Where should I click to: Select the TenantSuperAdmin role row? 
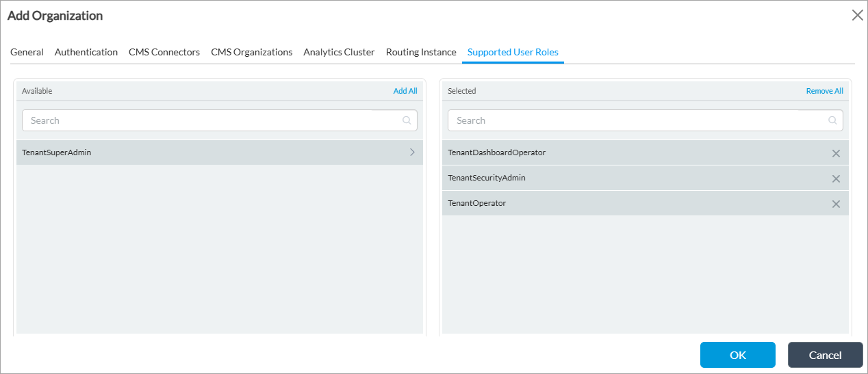(220, 152)
